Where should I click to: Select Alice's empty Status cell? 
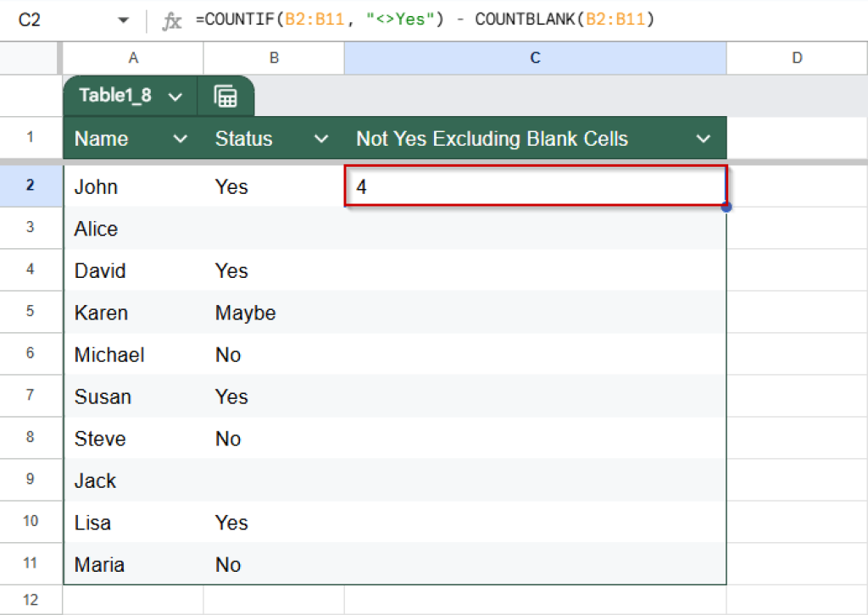click(x=273, y=229)
